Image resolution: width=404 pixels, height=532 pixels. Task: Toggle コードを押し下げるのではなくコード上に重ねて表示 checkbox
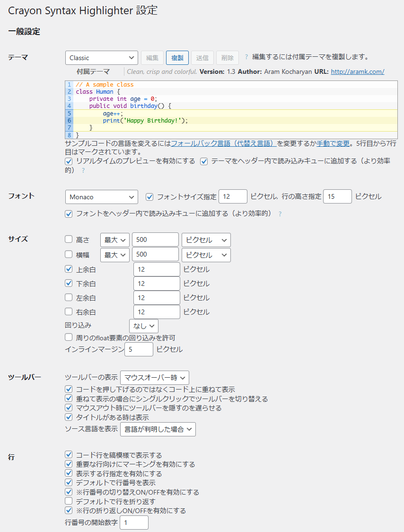click(69, 389)
